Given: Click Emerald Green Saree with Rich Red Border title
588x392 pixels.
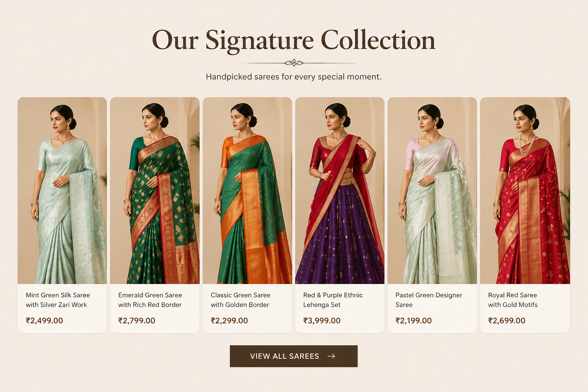Looking at the screenshot, I should pyautogui.click(x=150, y=300).
